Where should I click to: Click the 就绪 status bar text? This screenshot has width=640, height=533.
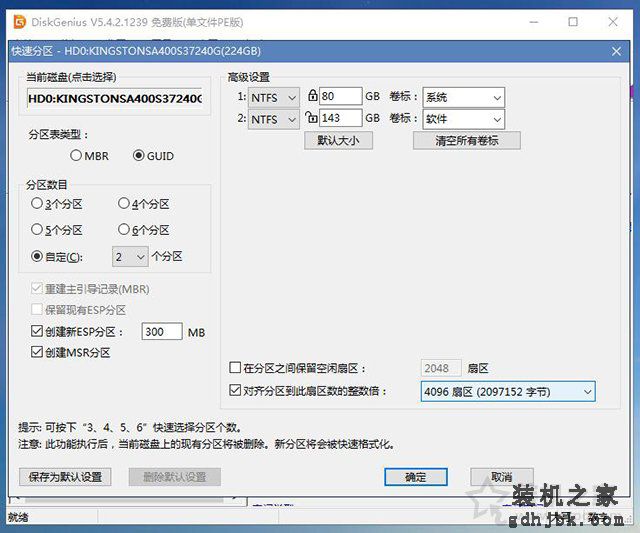click(18, 517)
